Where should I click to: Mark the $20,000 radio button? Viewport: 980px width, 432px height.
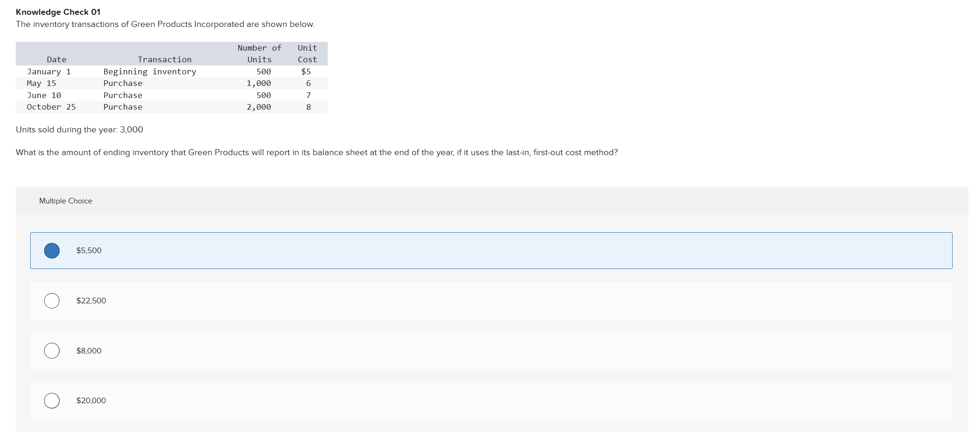pos(52,400)
